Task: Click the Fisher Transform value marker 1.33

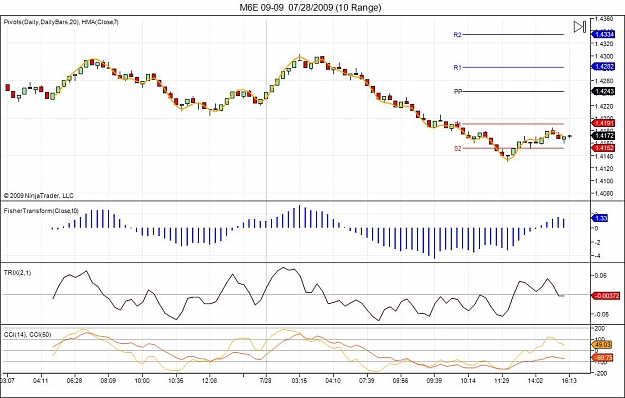Action: 601,218
